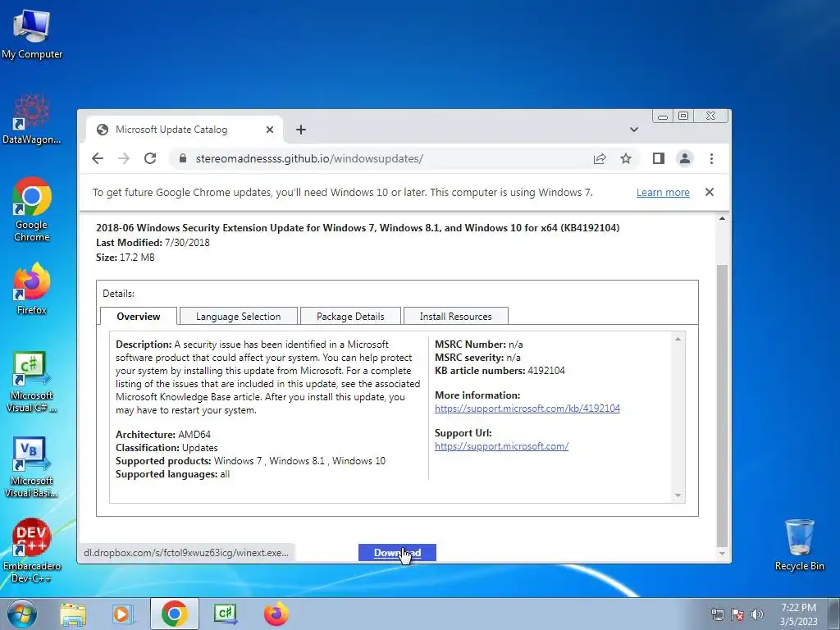Image resolution: width=840 pixels, height=630 pixels.
Task: Click KB article numbers 4192104 text
Action: 500,371
